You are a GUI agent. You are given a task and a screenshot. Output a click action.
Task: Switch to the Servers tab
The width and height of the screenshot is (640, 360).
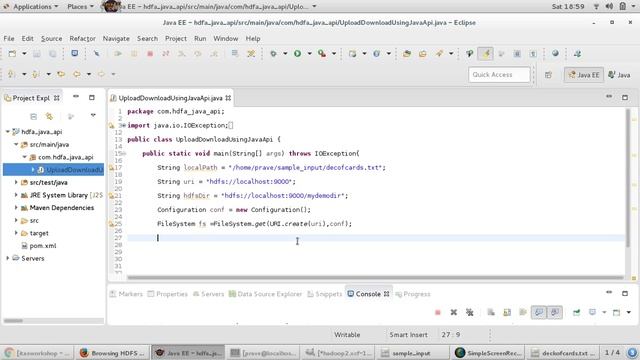[x=209, y=294]
